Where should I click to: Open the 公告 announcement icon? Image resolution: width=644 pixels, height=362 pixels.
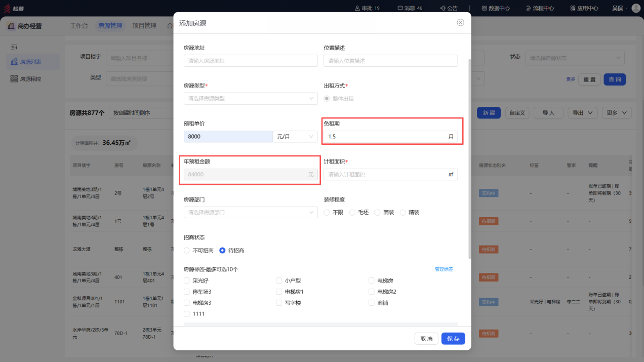(x=442, y=8)
